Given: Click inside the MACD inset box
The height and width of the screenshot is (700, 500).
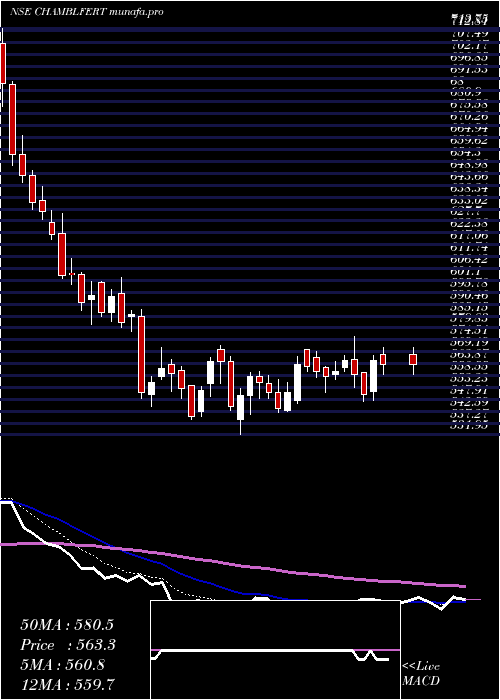Looking at the screenshot, I should pyautogui.click(x=275, y=650).
